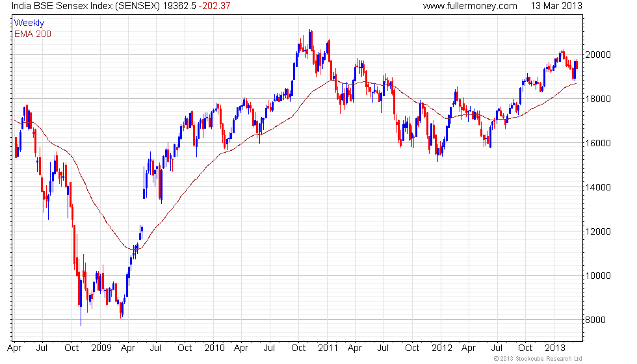Click the 2012 year label on time axis
This screenshot has width=637, height=364.
point(441,348)
